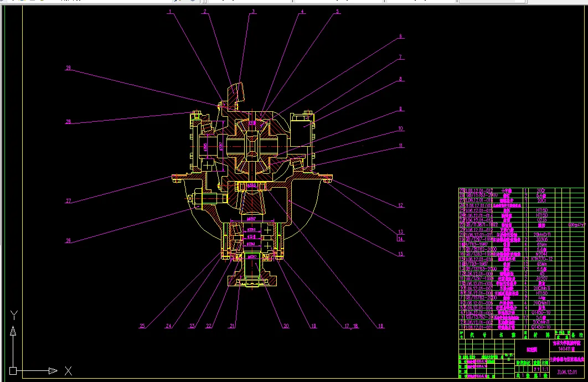Select part callout number 6

400,37
